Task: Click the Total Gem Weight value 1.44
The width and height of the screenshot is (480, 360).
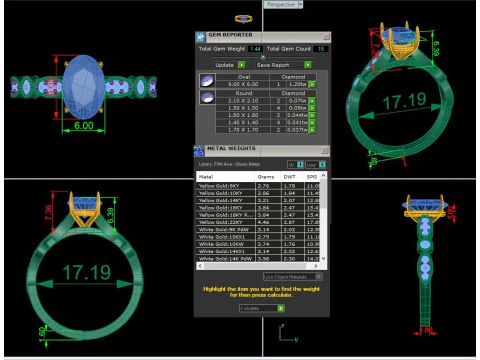Action: [x=255, y=49]
